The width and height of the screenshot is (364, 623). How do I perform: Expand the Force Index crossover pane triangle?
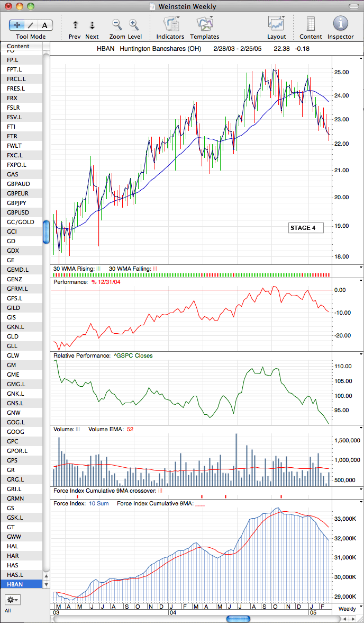click(x=360, y=489)
